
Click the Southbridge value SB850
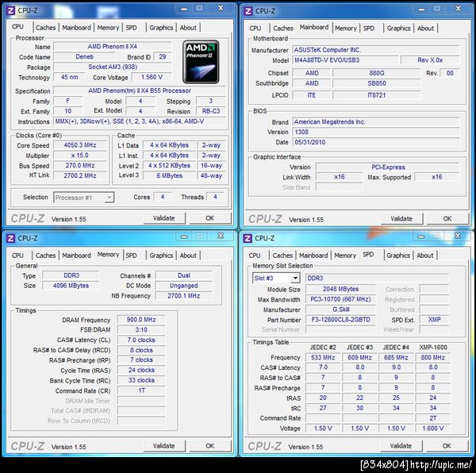click(376, 83)
